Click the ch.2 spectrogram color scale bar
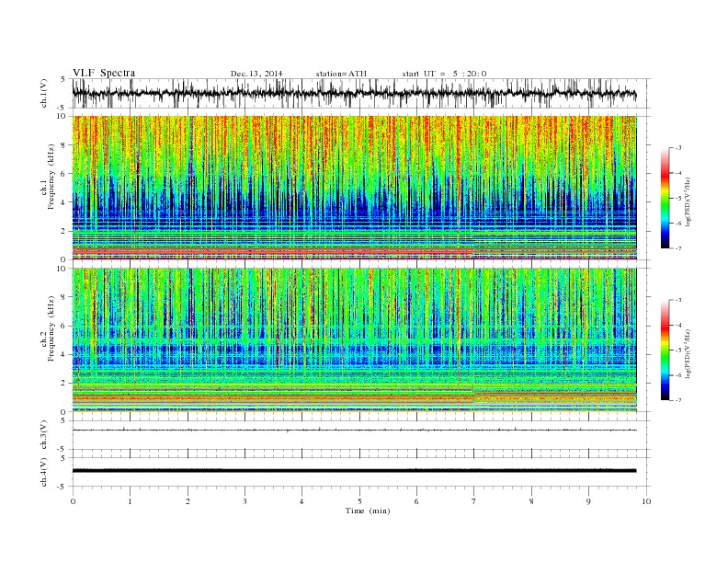The width and height of the screenshot is (728, 563). [x=665, y=350]
